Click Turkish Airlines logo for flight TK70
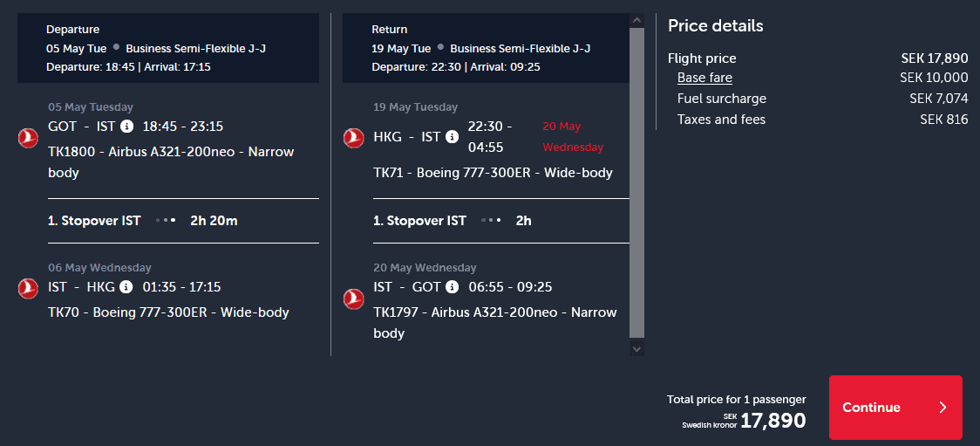The width and height of the screenshot is (980, 446). point(28,288)
